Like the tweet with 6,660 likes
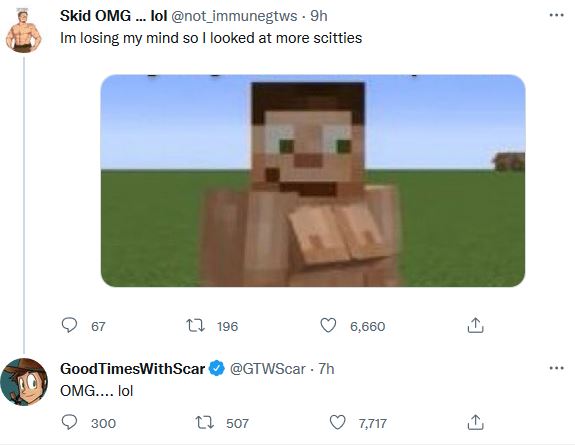The width and height of the screenshot is (575, 447). [328, 325]
